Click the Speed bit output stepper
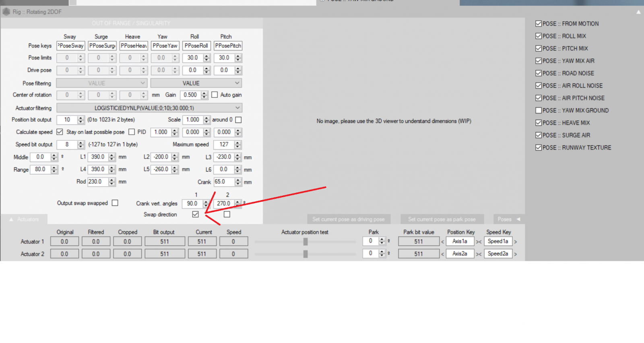644x343 pixels. [x=81, y=145]
